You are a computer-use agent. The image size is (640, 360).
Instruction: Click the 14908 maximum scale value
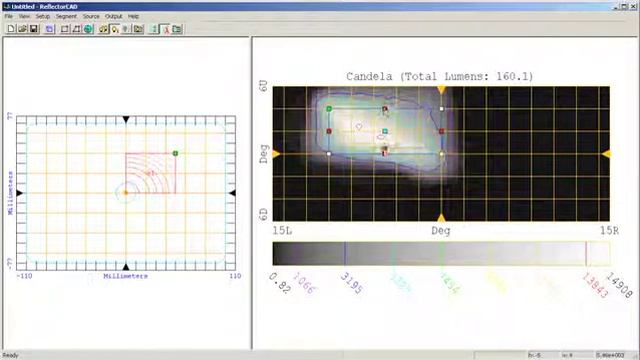tap(620, 285)
